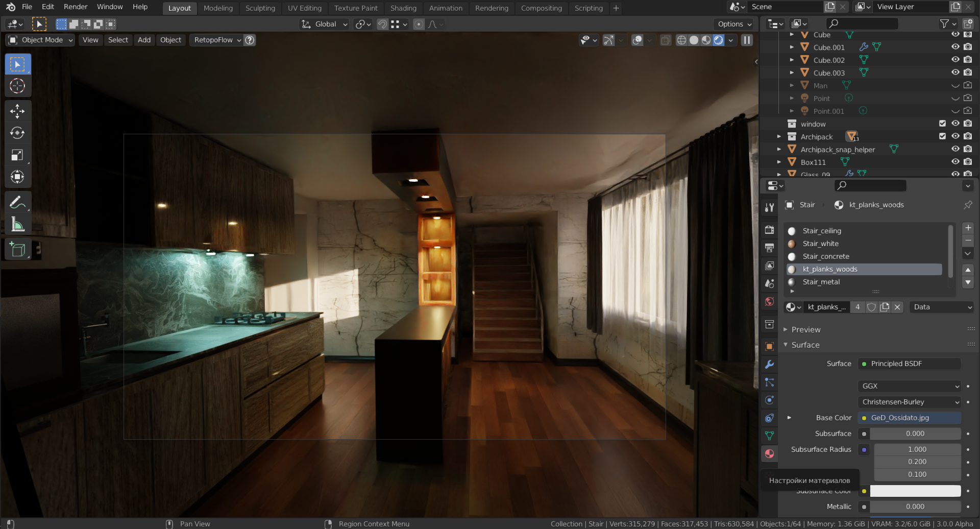Open the GGX distribution dropdown
The width and height of the screenshot is (980, 529).
pos(910,386)
